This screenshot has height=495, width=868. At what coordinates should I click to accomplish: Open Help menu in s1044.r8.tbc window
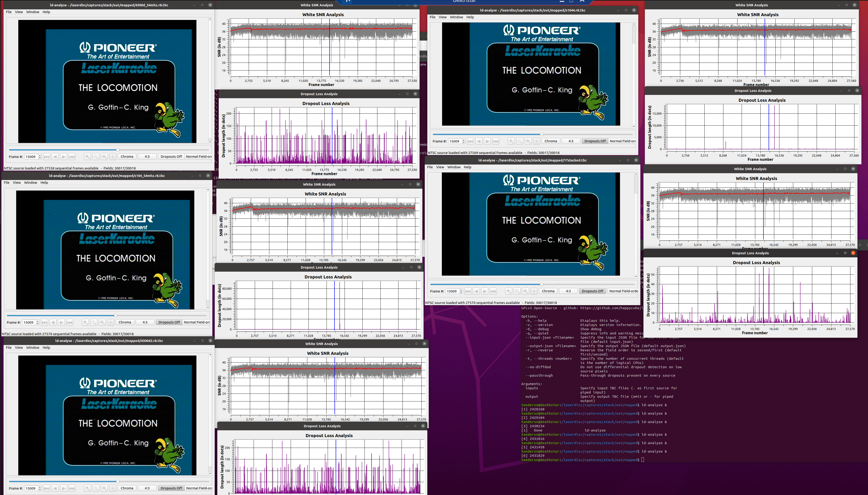point(470,17)
